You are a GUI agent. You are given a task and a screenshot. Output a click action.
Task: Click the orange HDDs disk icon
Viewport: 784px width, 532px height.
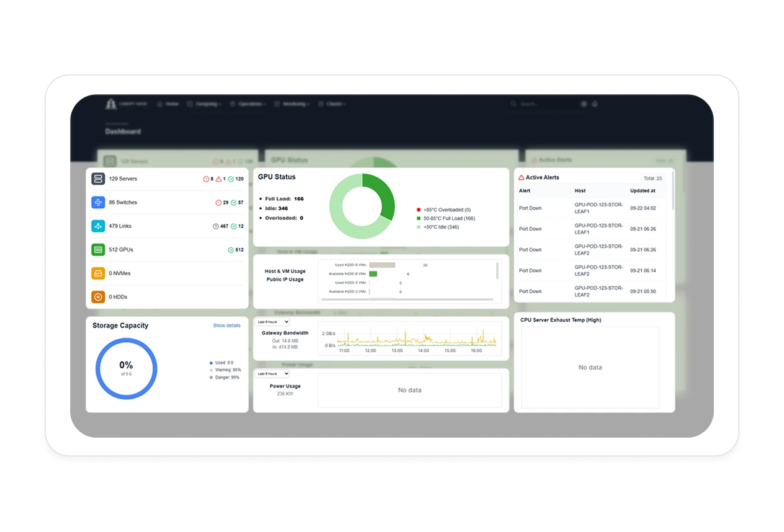(98, 297)
